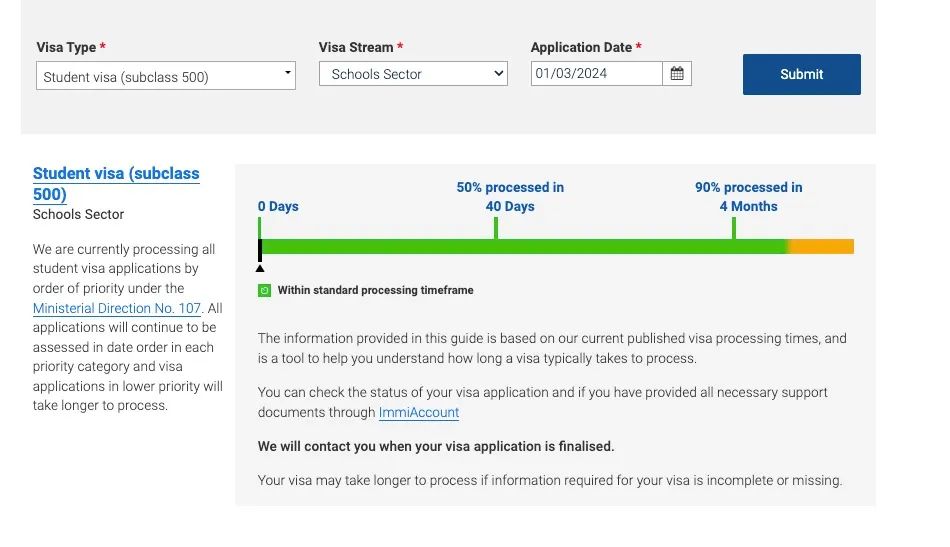
Task: Click the orange end of processing bar
Action: click(x=822, y=247)
